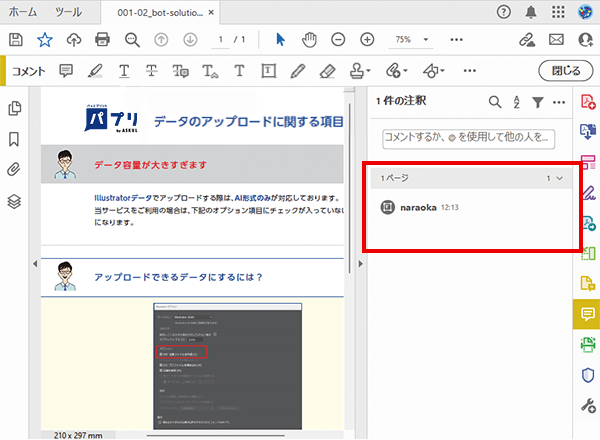Switch to the ホーム tab
600x440 pixels.
(x=23, y=12)
